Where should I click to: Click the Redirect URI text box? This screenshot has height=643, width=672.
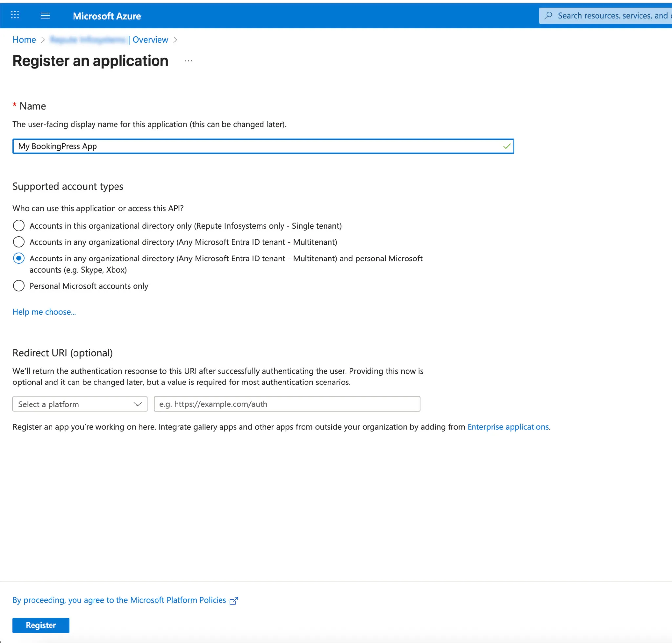(x=287, y=404)
